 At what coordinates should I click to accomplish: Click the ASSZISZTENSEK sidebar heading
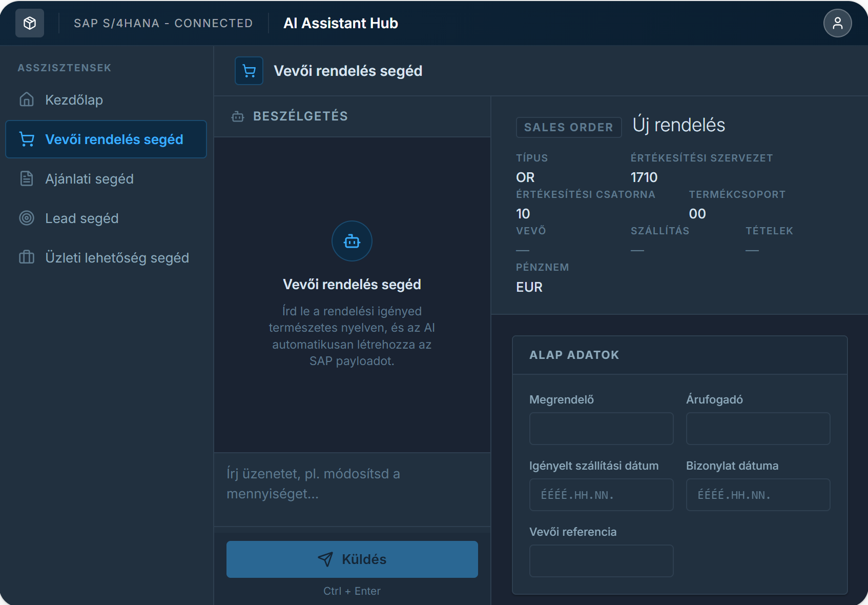pos(65,68)
